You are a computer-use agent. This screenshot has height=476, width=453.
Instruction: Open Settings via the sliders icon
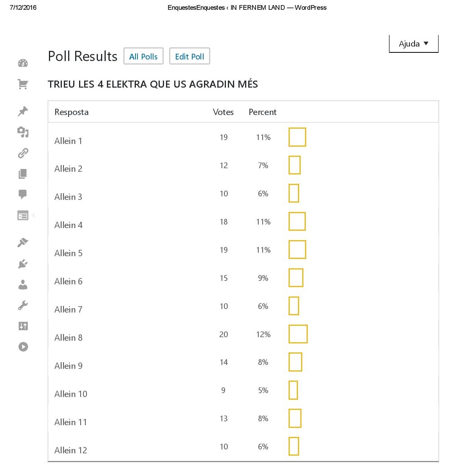coord(23,326)
